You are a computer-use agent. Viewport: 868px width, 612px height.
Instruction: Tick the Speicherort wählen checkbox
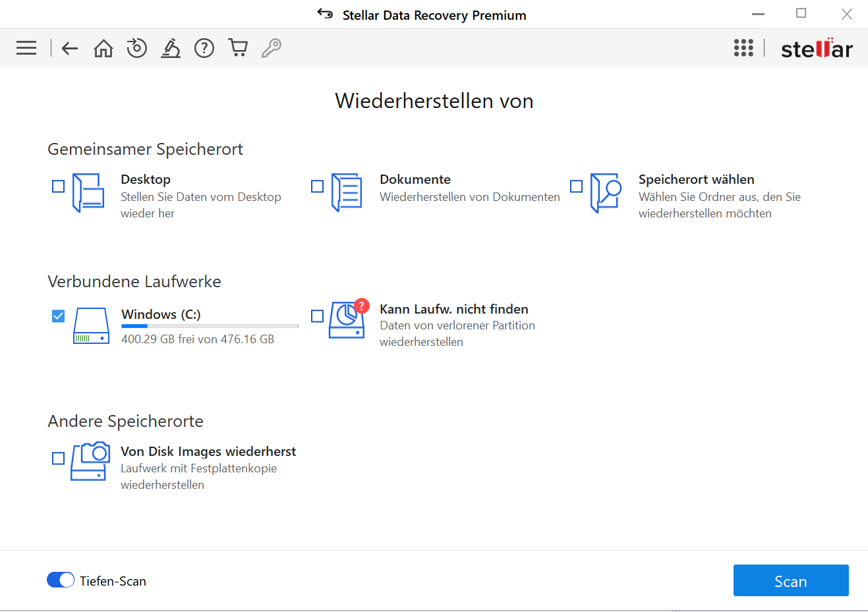click(x=577, y=186)
